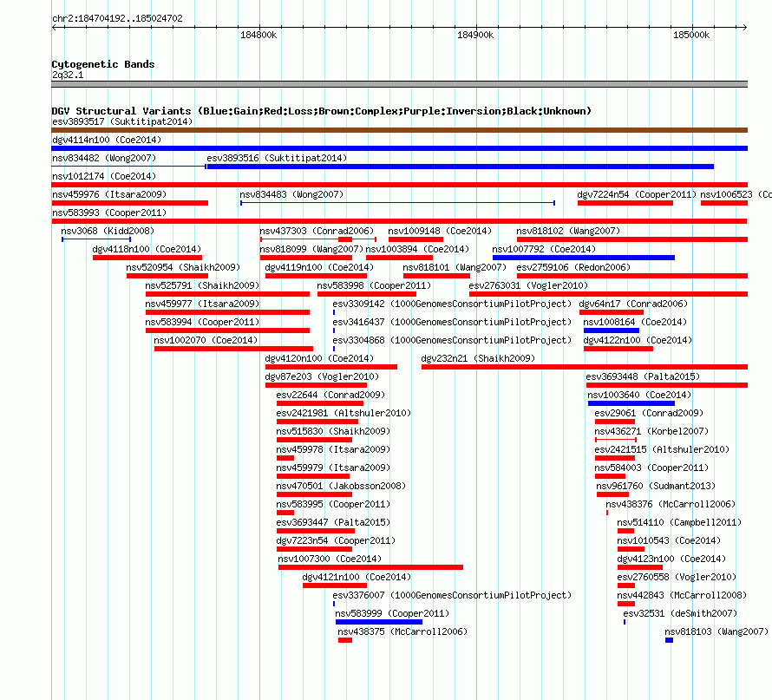Image resolution: width=772 pixels, height=700 pixels.
Task: Open esv2421981 (Altshuler2010) variant
Action: (x=317, y=422)
